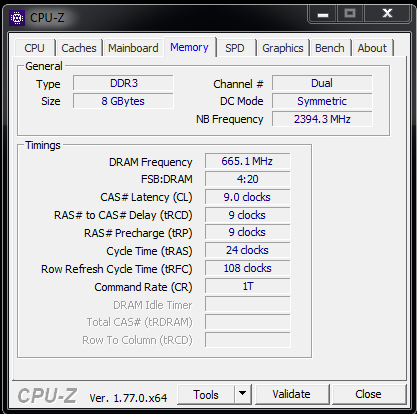Click the 24 clocks tRAS value

coord(247,250)
